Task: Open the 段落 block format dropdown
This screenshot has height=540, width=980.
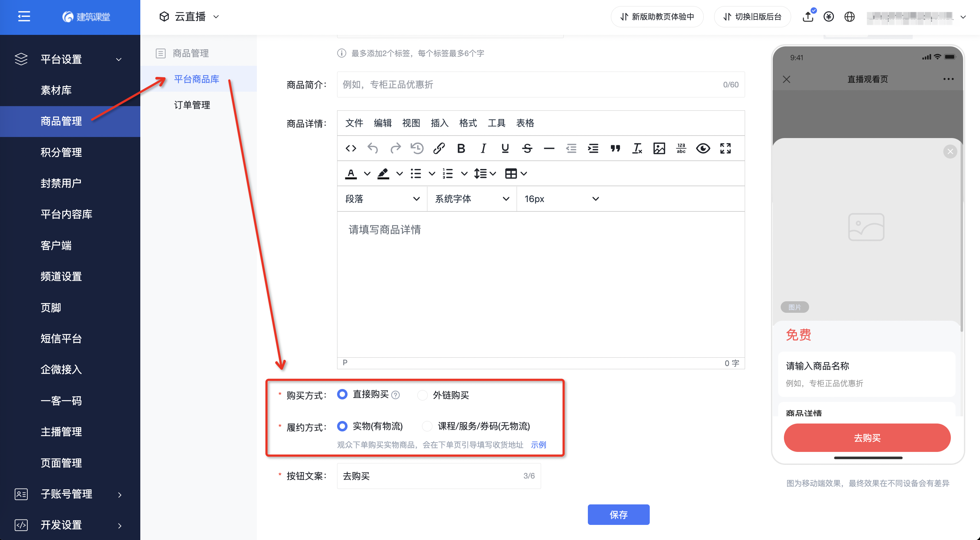Action: tap(382, 199)
